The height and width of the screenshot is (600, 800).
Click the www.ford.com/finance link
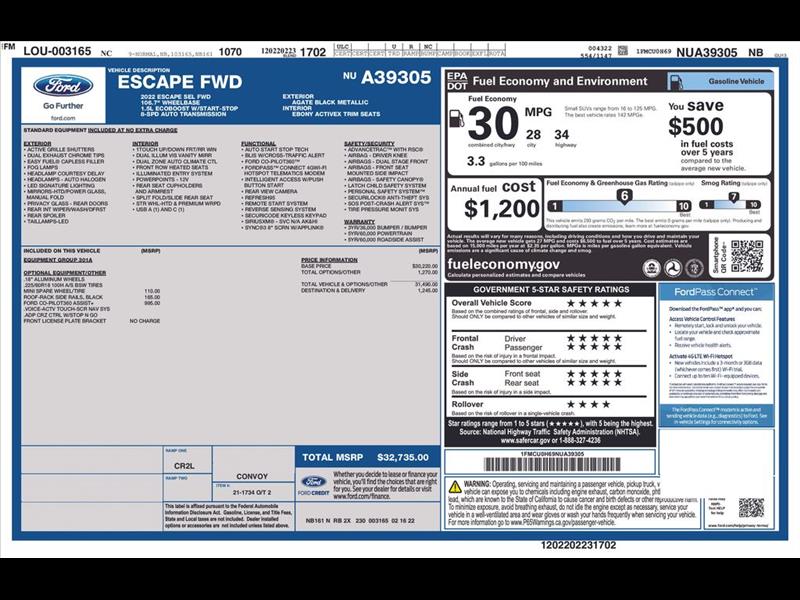click(x=367, y=496)
